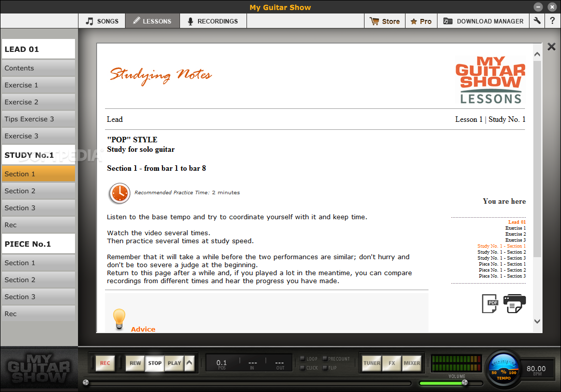Open Exercise 1 in sidebar
The width and height of the screenshot is (561, 392).
pyautogui.click(x=38, y=85)
